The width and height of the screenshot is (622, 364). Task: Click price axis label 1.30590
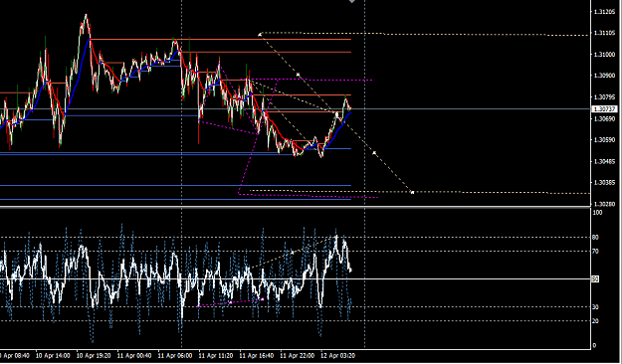604,140
